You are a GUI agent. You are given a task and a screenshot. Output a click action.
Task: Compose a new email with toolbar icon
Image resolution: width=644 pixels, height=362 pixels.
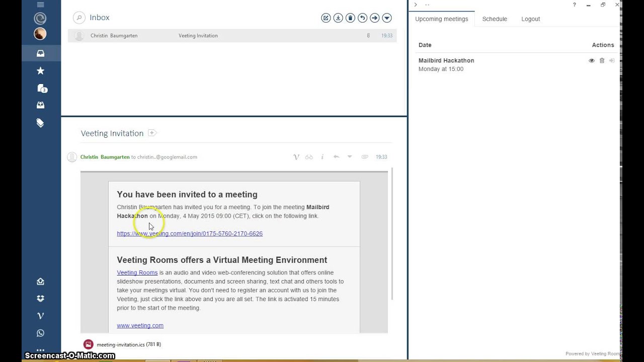326,18
